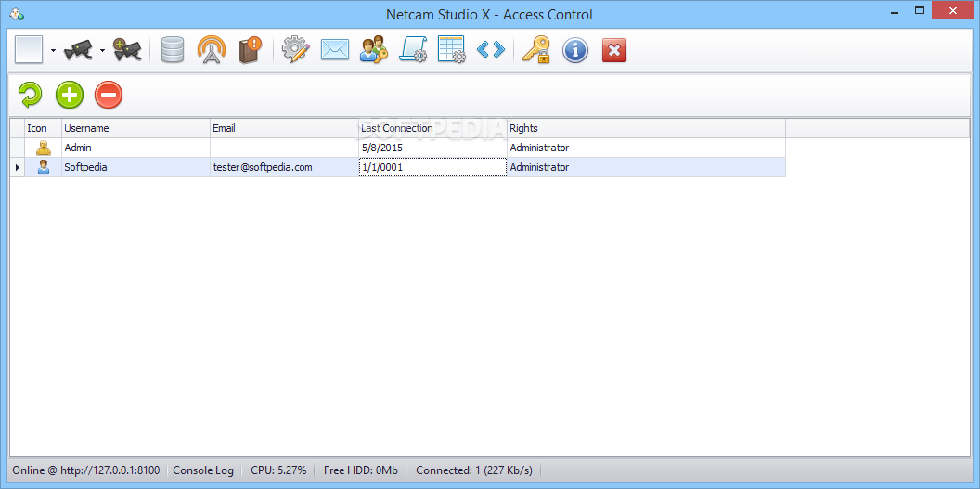The width and height of the screenshot is (980, 489).
Task: Click the empty email cell for Admin
Action: click(284, 148)
